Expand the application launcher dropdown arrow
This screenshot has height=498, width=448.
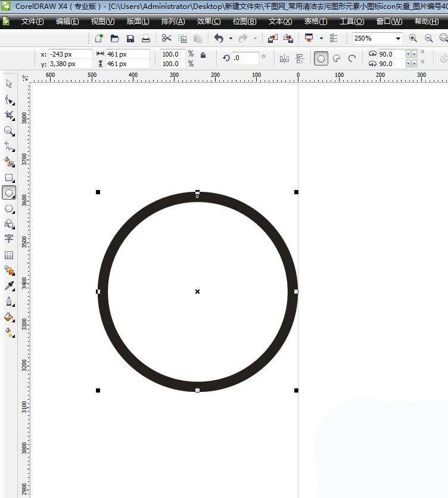(x=321, y=39)
